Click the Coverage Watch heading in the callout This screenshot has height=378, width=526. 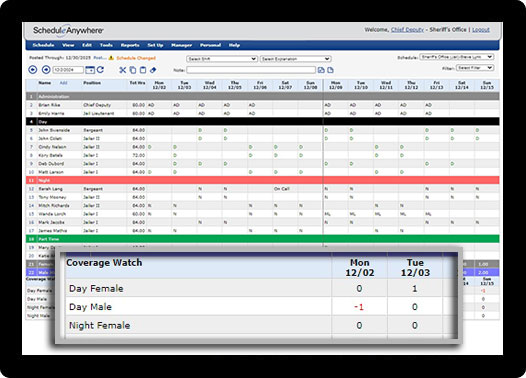click(104, 263)
